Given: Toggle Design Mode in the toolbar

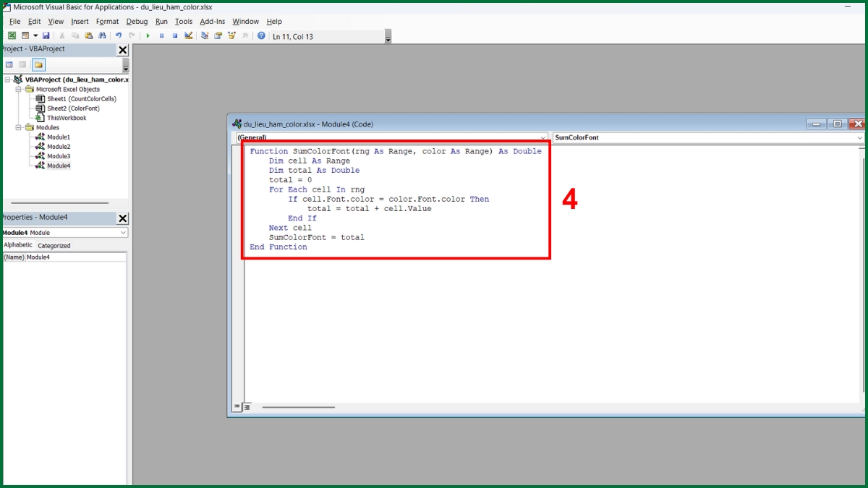Looking at the screenshot, I should [189, 35].
